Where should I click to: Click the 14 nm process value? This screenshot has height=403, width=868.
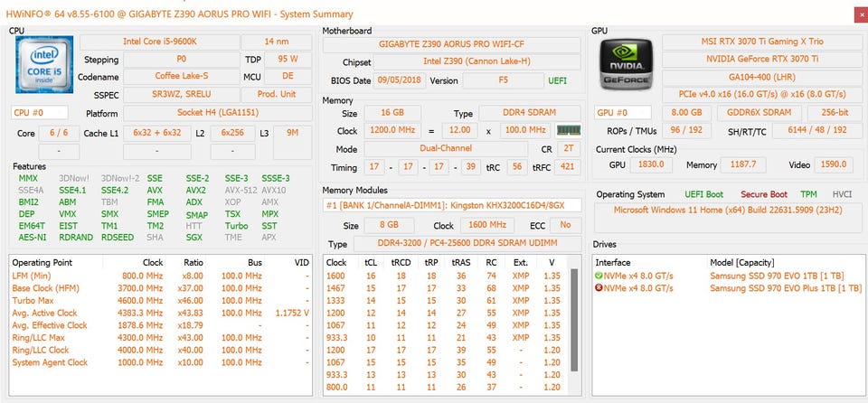pos(277,42)
